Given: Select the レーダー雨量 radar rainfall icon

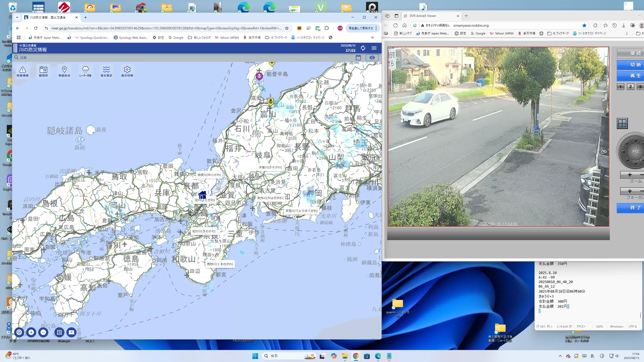Looking at the screenshot, I should click(85, 71).
